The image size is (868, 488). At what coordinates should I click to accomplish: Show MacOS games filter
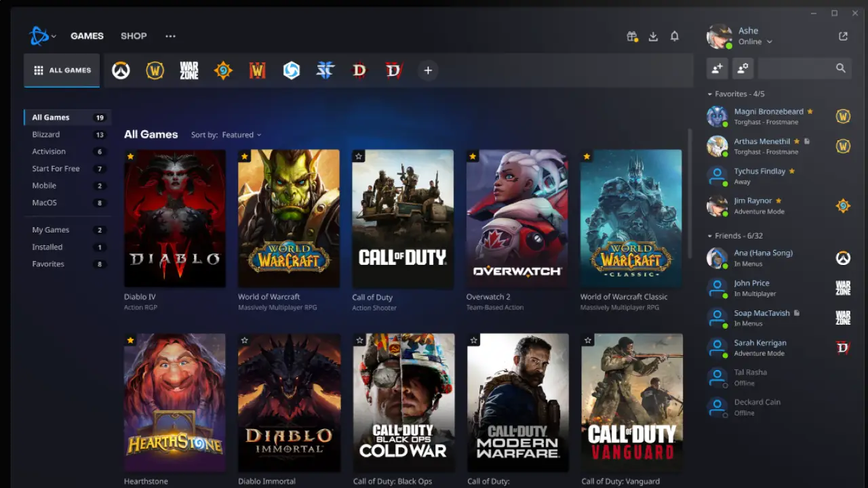66,203
